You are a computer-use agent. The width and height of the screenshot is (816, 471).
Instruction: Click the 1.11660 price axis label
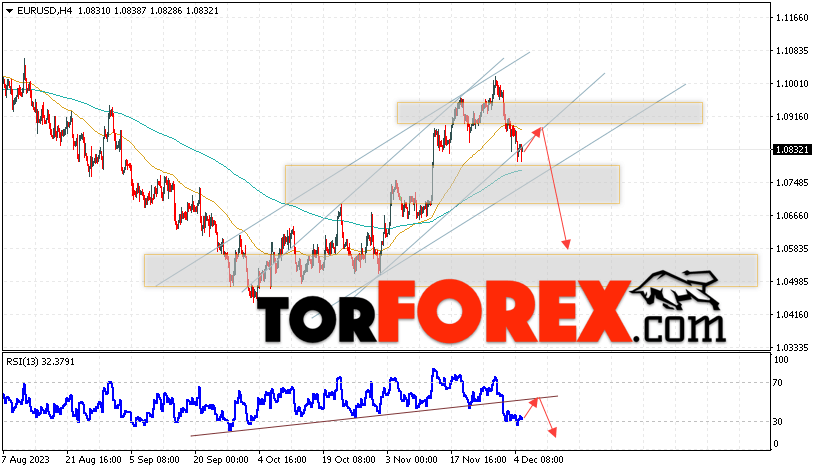click(792, 18)
